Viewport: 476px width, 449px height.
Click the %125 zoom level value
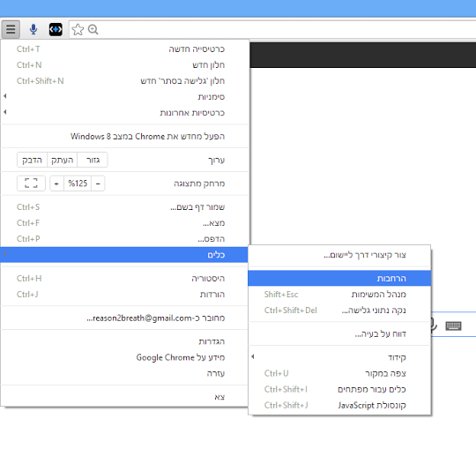point(78,183)
